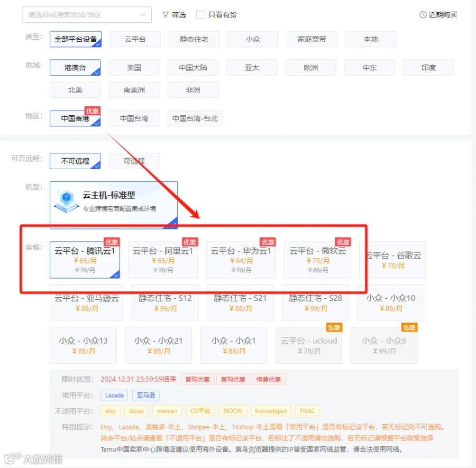Select type 全部平台设备
476x468 pixels.
[76, 39]
